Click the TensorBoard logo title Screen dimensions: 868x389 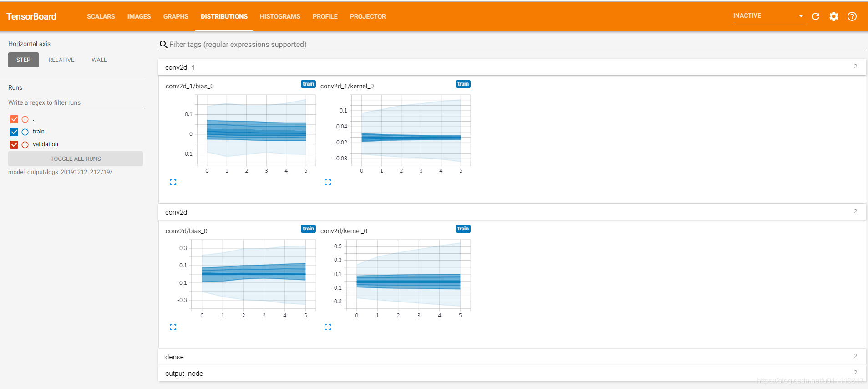coord(31,16)
